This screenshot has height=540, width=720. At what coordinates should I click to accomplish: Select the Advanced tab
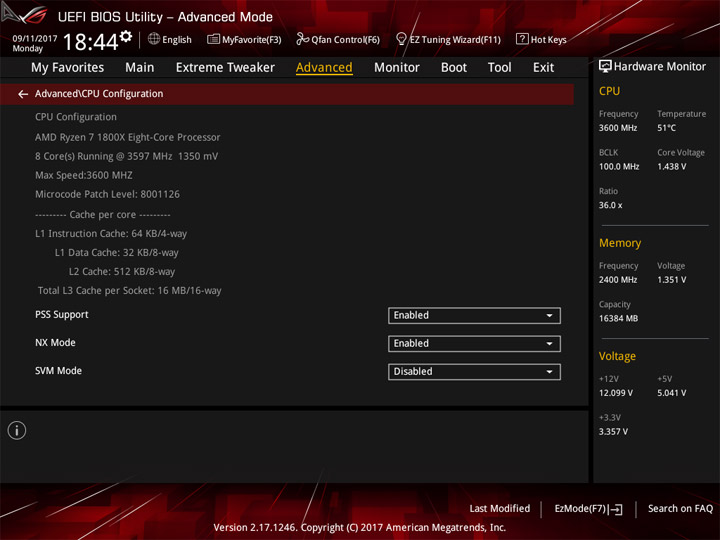pos(324,68)
